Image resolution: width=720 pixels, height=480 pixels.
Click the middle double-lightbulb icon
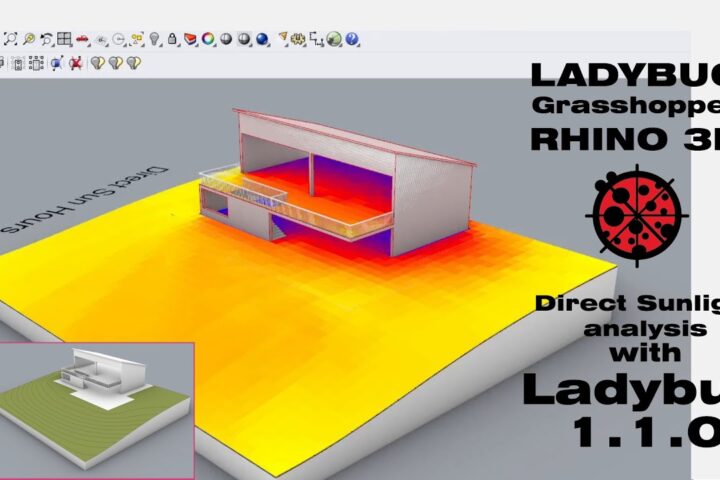click(115, 63)
